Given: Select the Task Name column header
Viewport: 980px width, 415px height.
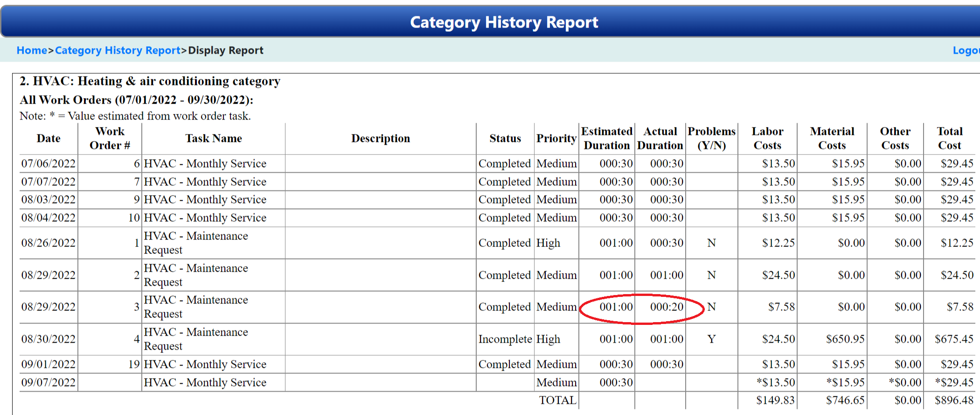Looking at the screenshot, I should [214, 139].
